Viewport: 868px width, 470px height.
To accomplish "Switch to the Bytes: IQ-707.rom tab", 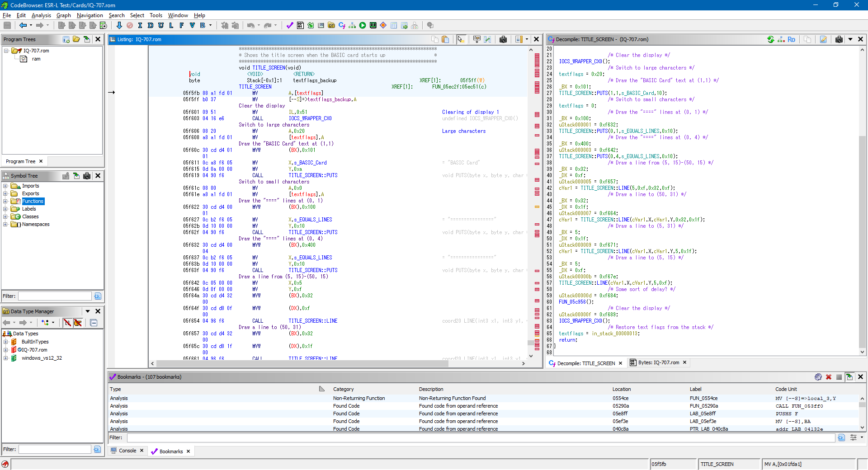I will click(658, 362).
